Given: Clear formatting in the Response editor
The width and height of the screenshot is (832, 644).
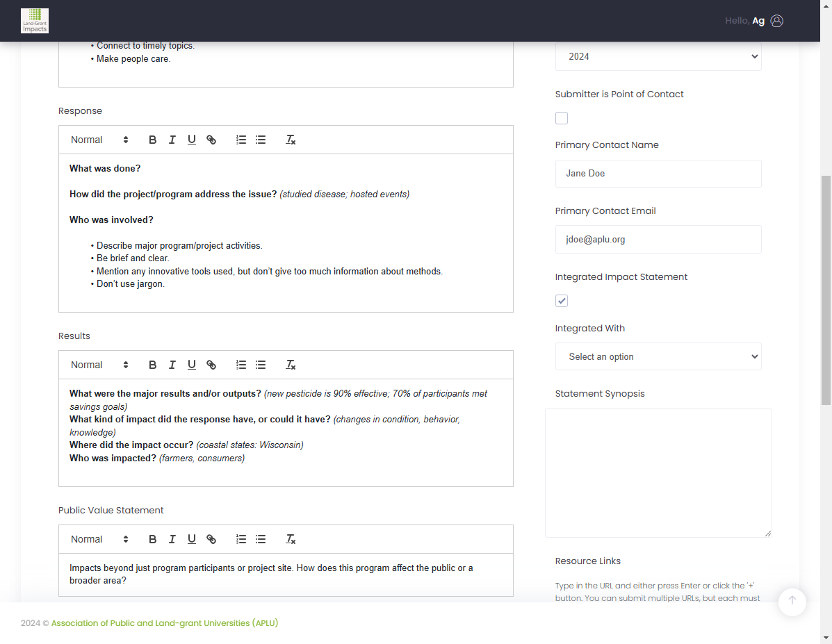Looking at the screenshot, I should (291, 140).
